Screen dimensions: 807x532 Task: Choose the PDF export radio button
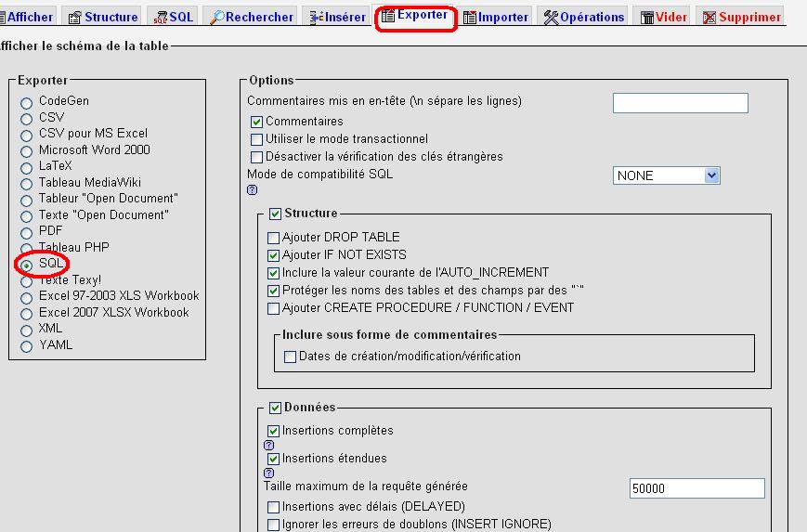click(27, 232)
